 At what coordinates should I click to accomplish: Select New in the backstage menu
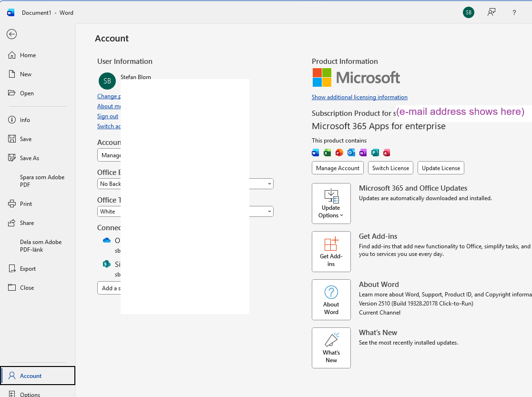(x=37, y=74)
